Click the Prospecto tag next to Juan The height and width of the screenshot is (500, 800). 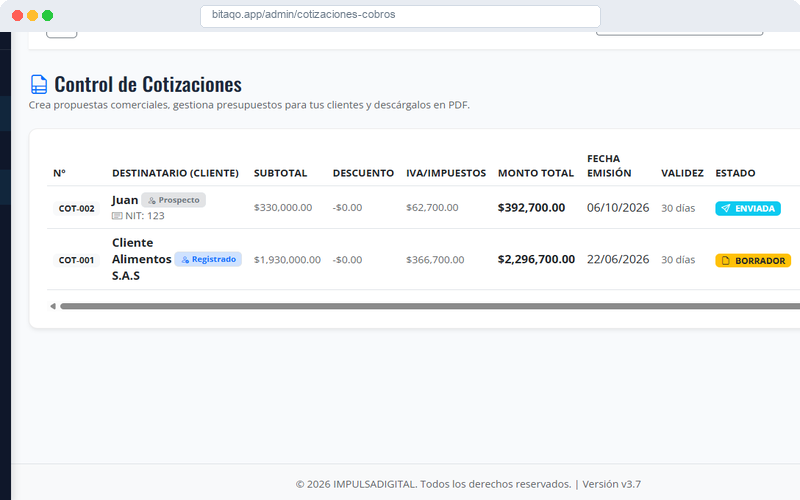click(173, 200)
